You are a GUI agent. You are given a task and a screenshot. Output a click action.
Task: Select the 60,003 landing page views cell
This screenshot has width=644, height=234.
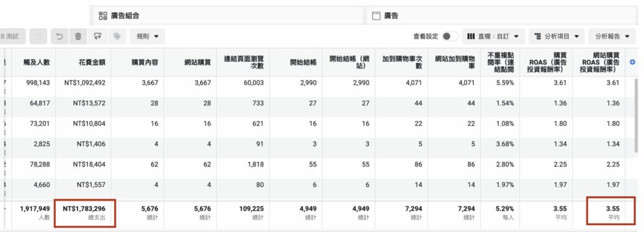click(x=243, y=87)
